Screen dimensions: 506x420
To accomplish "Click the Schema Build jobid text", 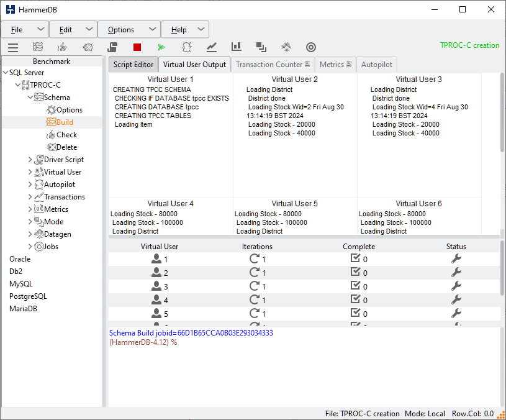I will tap(191, 333).
